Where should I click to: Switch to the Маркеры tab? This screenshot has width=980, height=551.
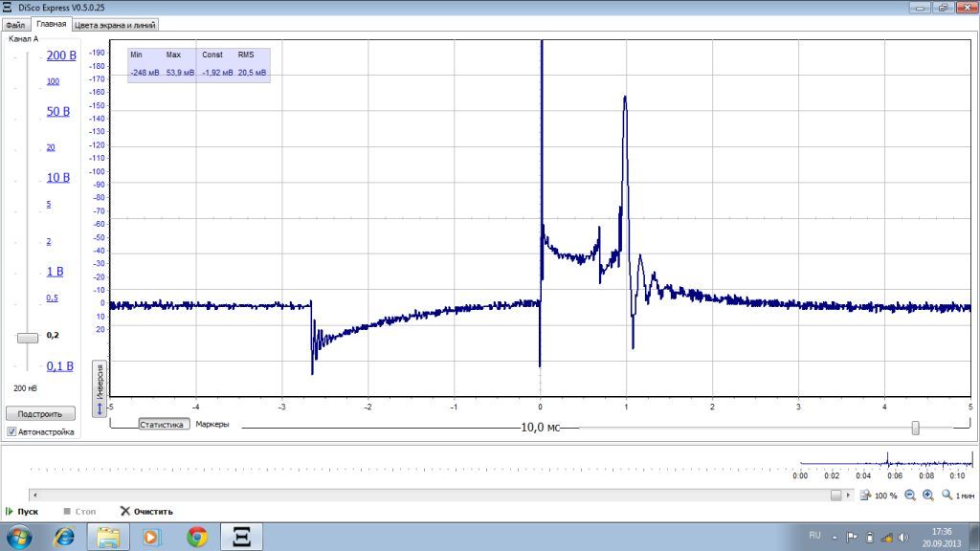(212, 424)
